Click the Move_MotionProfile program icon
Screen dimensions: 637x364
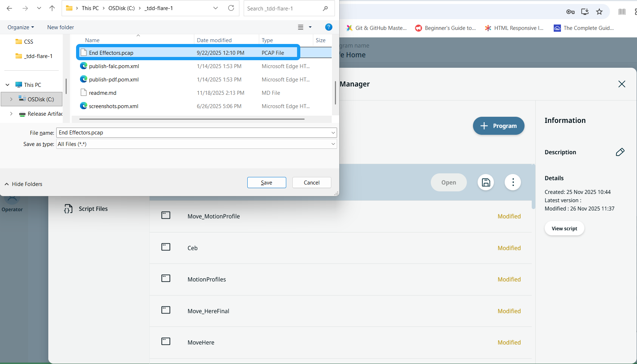tap(166, 216)
